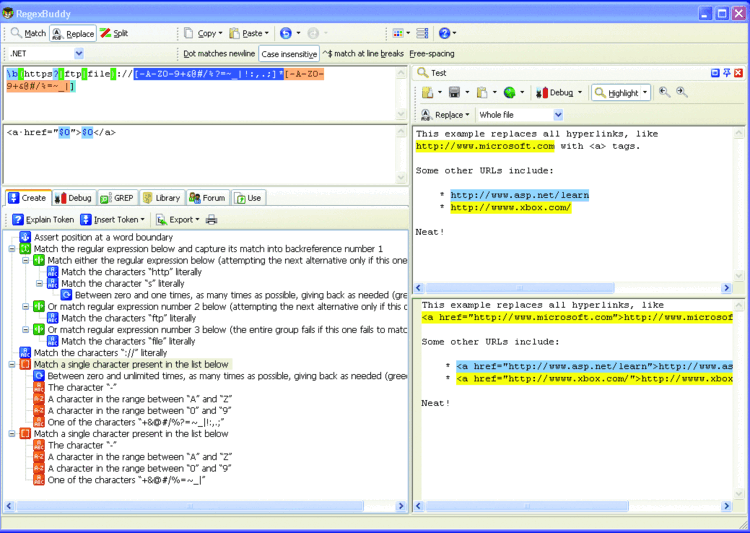The height and width of the screenshot is (533, 750).
Task: Click the Debug button in the Test toolbar
Action: [554, 92]
